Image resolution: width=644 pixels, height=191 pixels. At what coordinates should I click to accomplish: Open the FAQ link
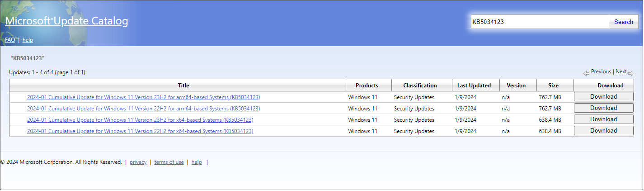pyautogui.click(x=10, y=40)
